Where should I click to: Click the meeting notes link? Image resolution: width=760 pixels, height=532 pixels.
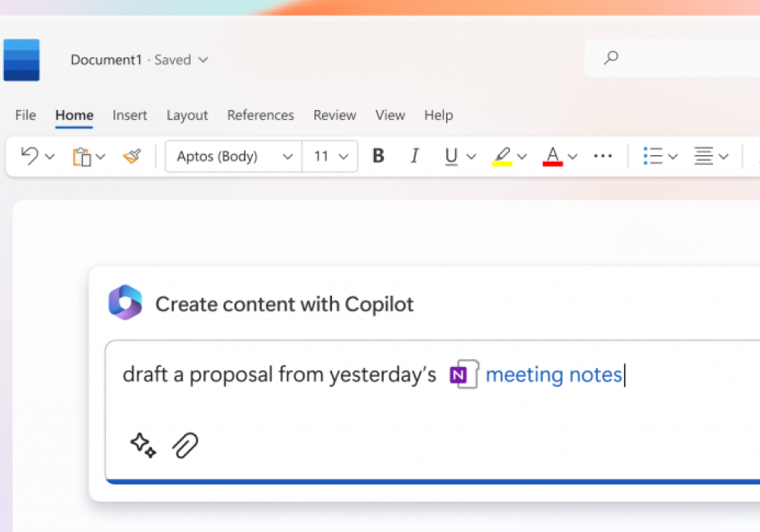pyautogui.click(x=553, y=375)
